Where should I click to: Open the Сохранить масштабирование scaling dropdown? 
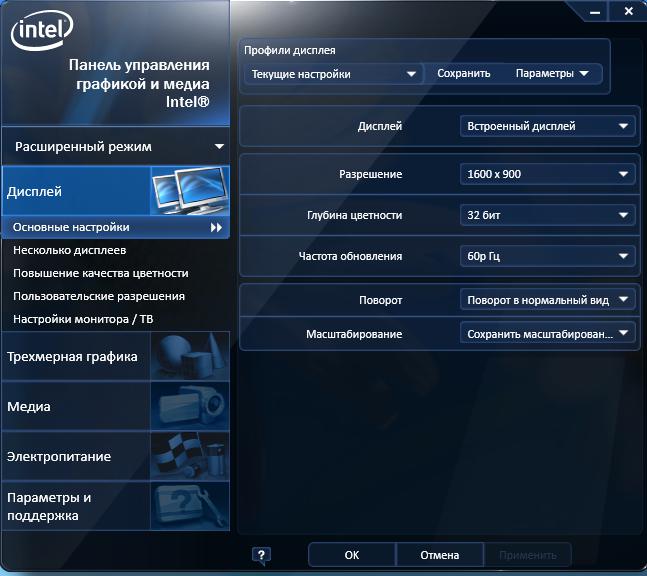point(547,333)
